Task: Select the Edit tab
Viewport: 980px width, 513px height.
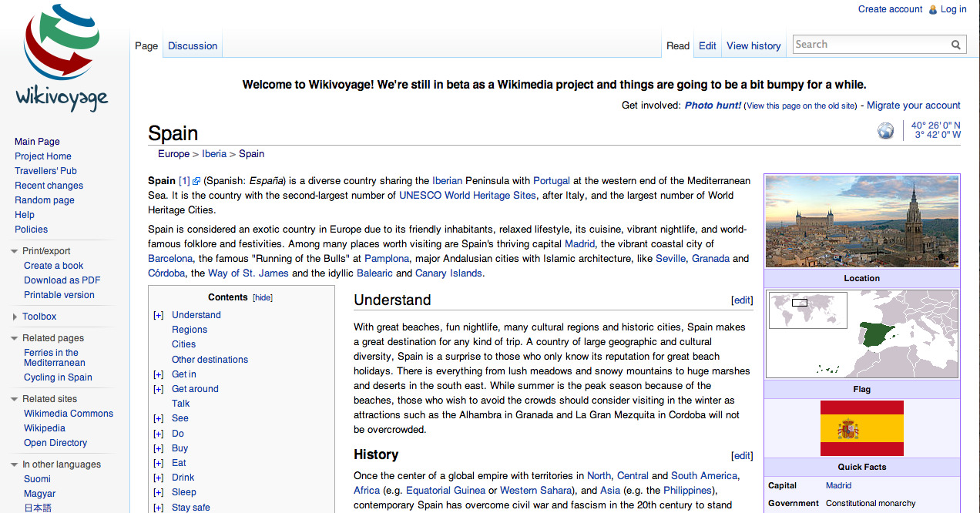Action: (707, 45)
